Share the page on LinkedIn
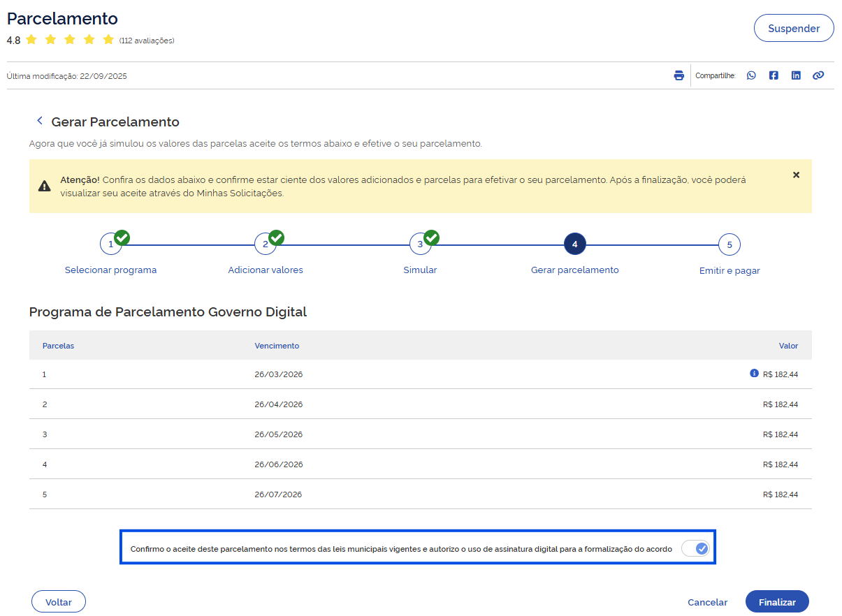This screenshot has width=842, height=616. [796, 75]
